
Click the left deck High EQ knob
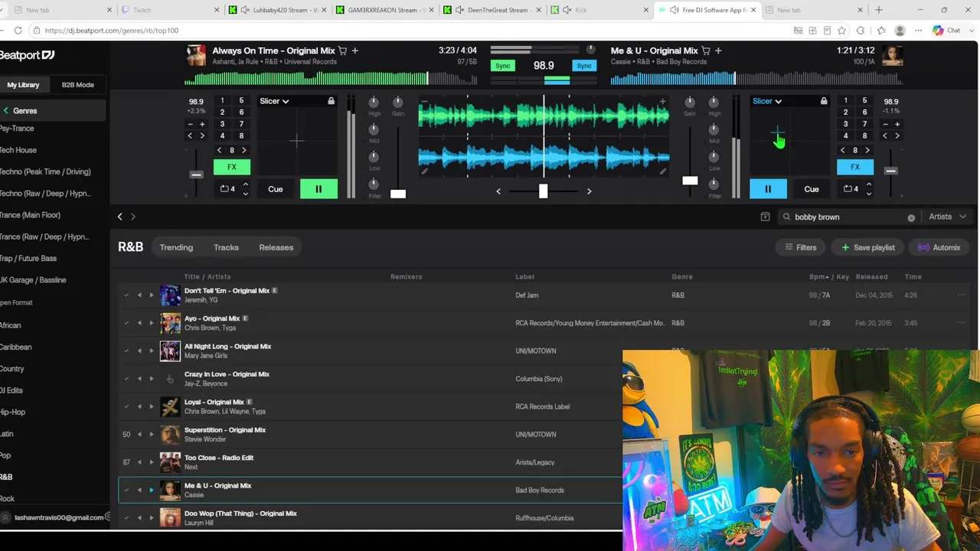[374, 102]
